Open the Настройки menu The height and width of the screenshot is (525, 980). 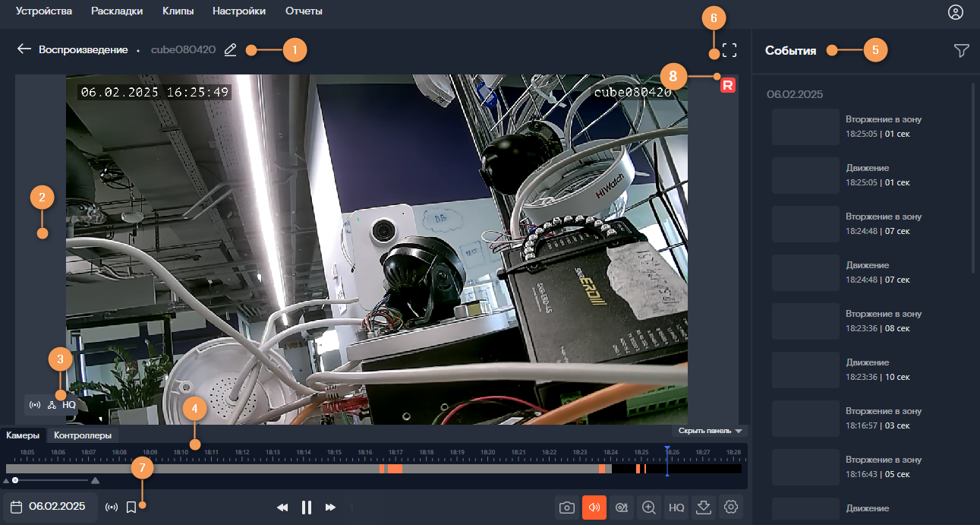pyautogui.click(x=239, y=11)
